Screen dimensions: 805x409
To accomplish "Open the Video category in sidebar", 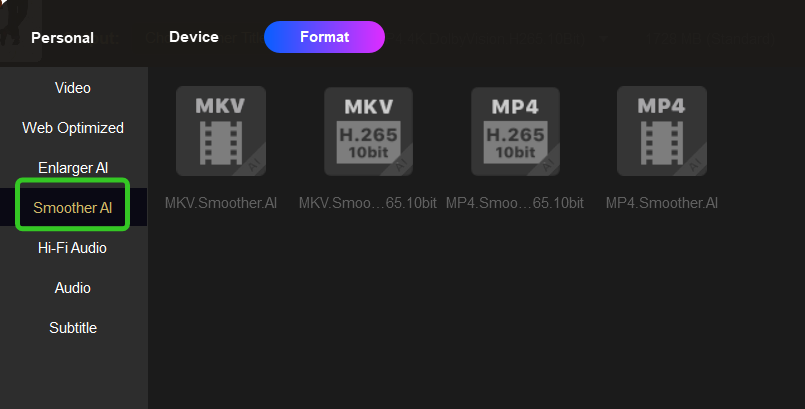I will [x=73, y=88].
